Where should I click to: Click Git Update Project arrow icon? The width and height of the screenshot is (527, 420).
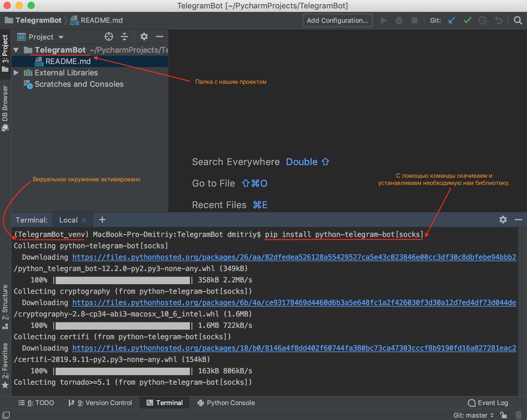451,20
